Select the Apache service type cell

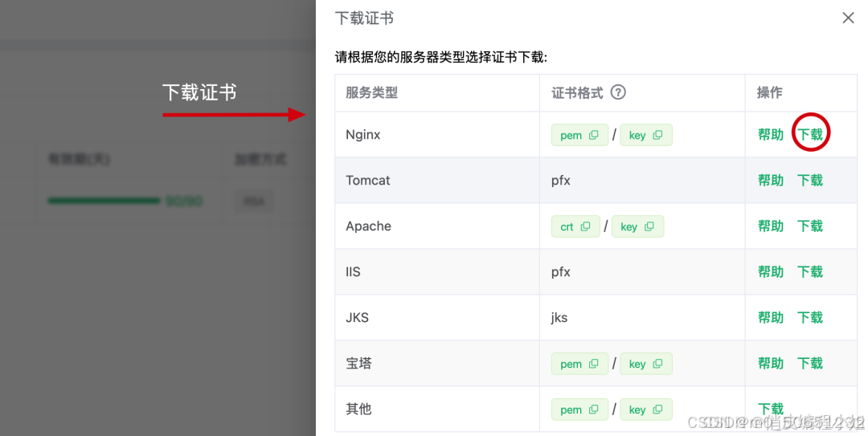click(437, 226)
